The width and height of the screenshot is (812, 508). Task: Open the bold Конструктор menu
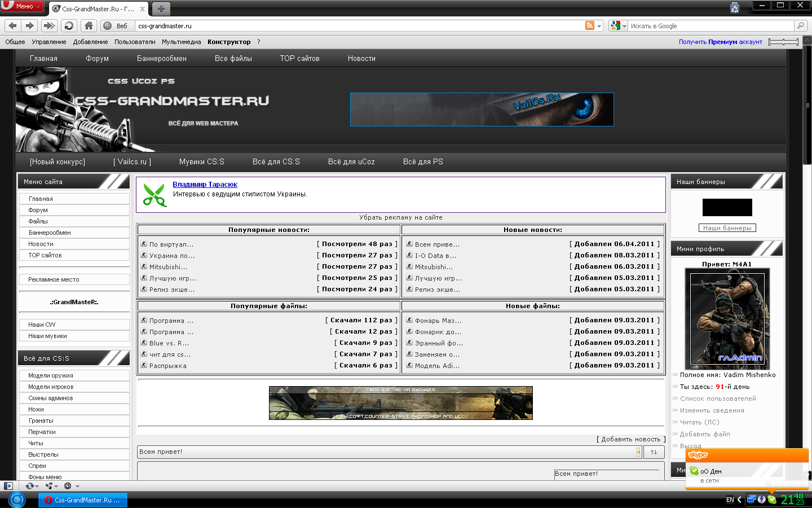pos(229,42)
